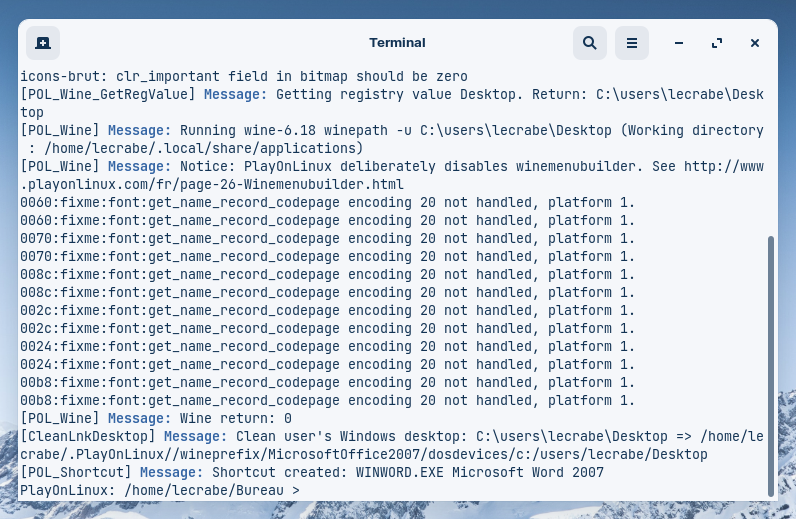Click the PlayOnLinux prompt line
Image resolution: width=796 pixels, height=519 pixels.
160,491
